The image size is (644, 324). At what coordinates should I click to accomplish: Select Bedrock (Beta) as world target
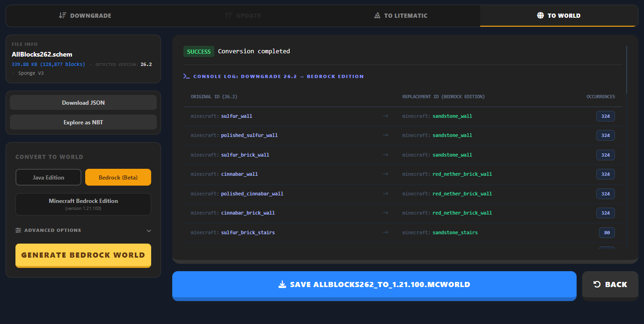coord(118,177)
